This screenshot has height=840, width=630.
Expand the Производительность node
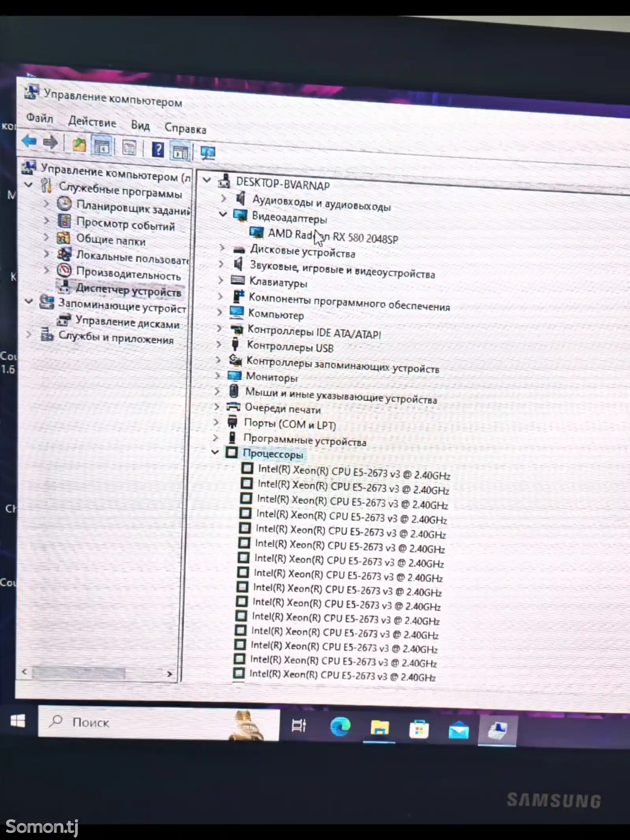(x=46, y=270)
